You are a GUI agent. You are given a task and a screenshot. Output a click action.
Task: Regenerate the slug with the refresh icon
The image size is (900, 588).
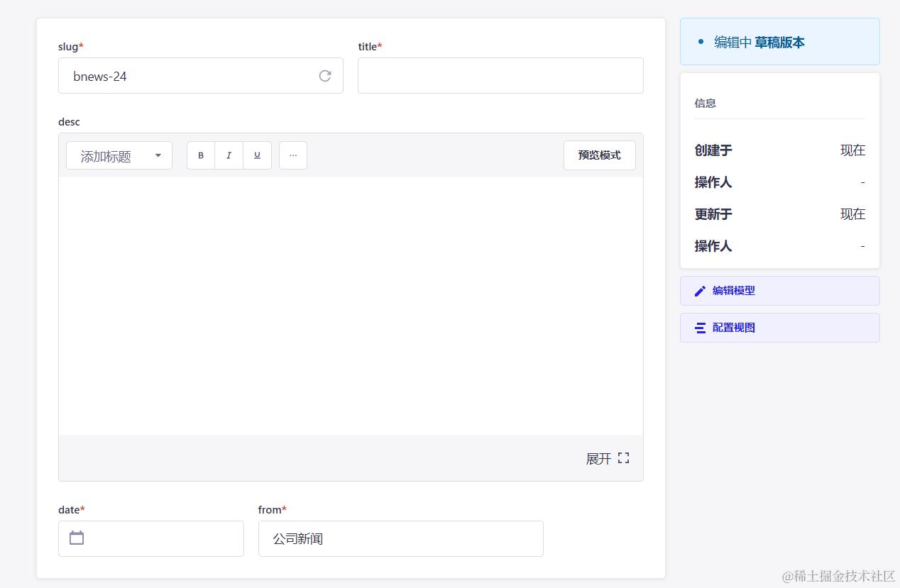[x=325, y=76]
